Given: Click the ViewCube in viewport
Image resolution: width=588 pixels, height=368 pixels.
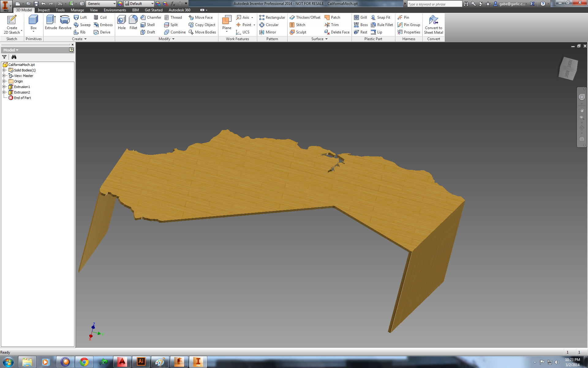Looking at the screenshot, I should point(568,69).
